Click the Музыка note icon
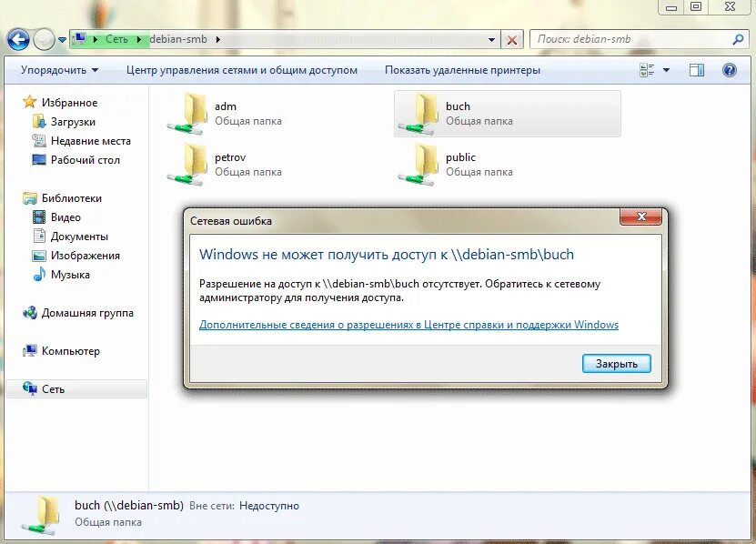This screenshot has width=756, height=544. tap(38, 274)
